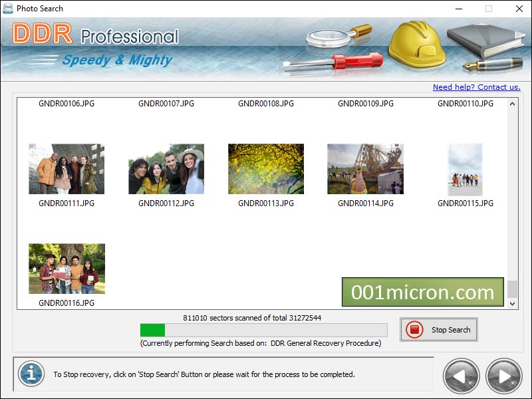Click the scroll up arrow of photo list
The height and width of the screenshot is (399, 532).
(x=512, y=104)
